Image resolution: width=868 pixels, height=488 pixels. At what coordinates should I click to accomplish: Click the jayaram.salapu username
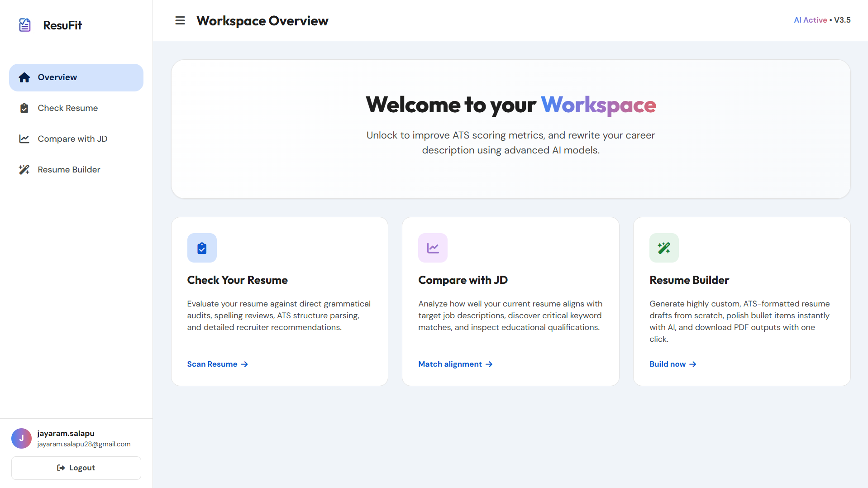point(66,433)
